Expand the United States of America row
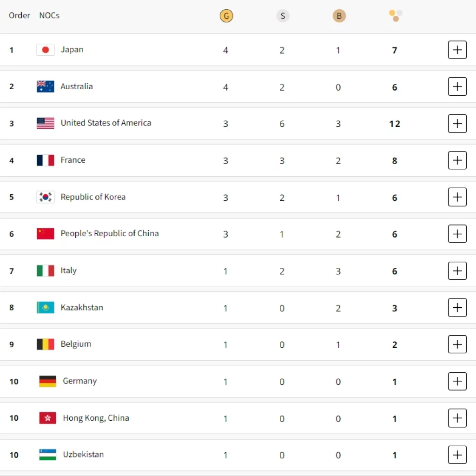476x476 pixels. click(x=457, y=123)
